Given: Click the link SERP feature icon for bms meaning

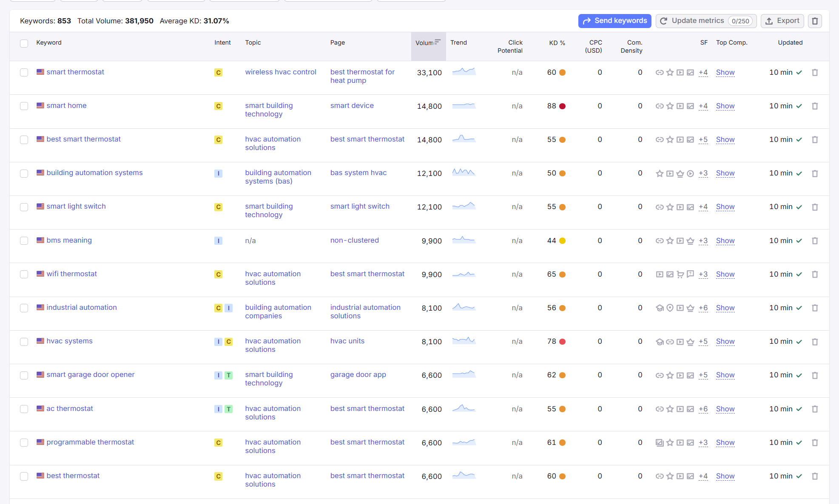Looking at the screenshot, I should 660,241.
